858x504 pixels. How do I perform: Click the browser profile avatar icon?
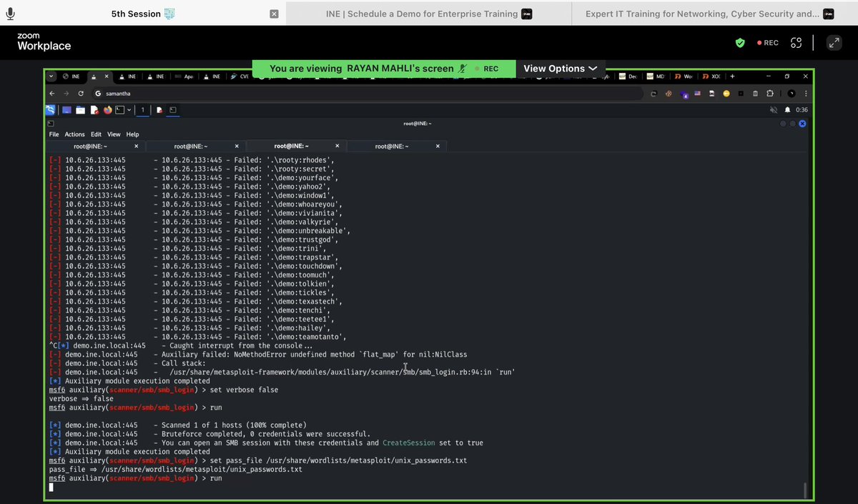792,94
